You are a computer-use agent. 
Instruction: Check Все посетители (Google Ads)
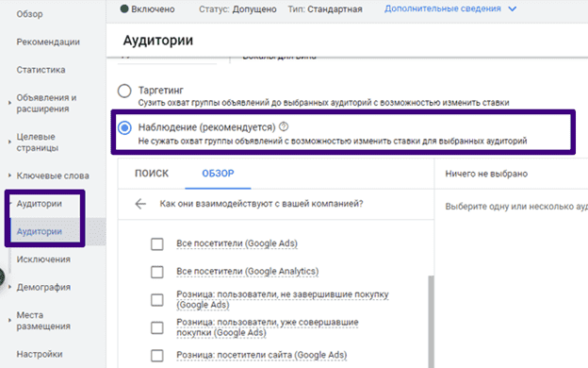(156, 244)
